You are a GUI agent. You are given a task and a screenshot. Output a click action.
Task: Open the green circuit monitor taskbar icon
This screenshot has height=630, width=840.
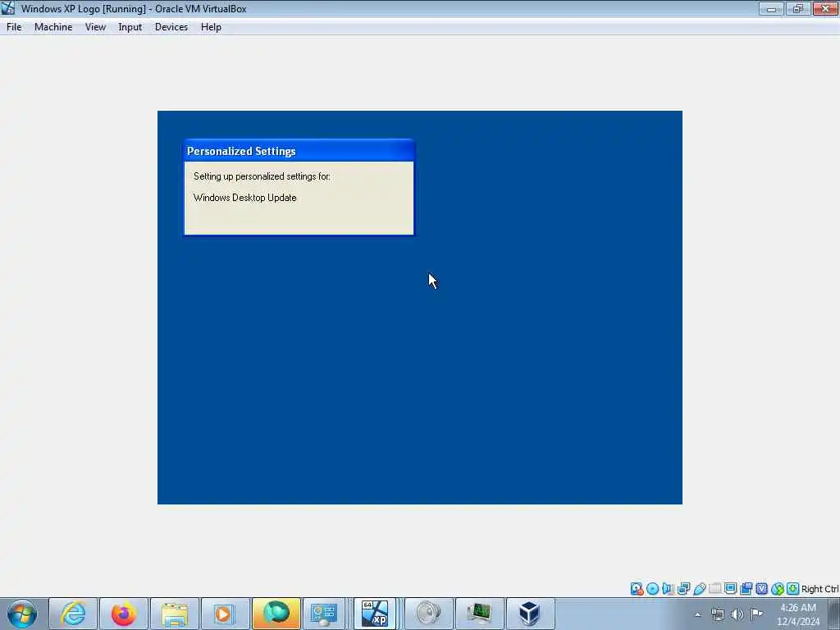(x=479, y=614)
